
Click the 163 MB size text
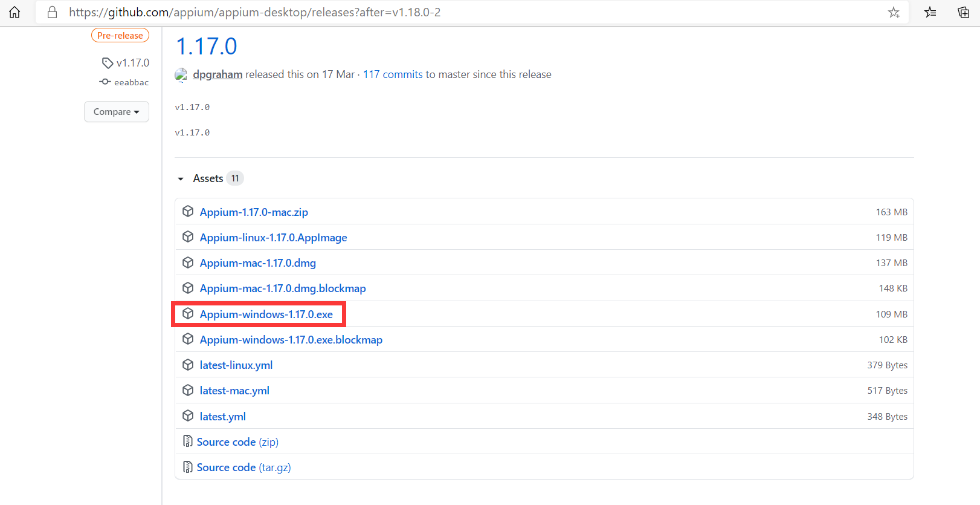tap(892, 212)
